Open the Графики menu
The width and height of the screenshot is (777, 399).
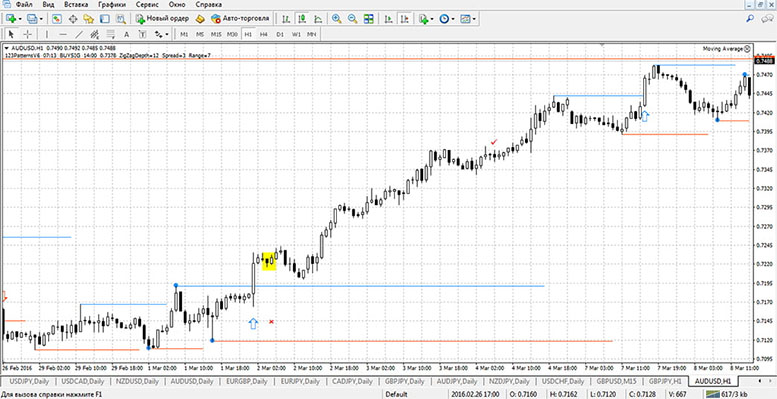[111, 4]
